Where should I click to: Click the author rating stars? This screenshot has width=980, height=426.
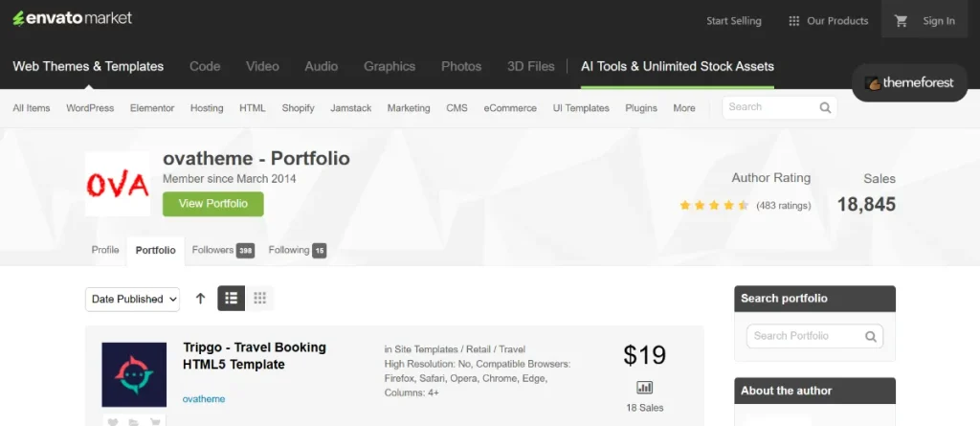[714, 205]
